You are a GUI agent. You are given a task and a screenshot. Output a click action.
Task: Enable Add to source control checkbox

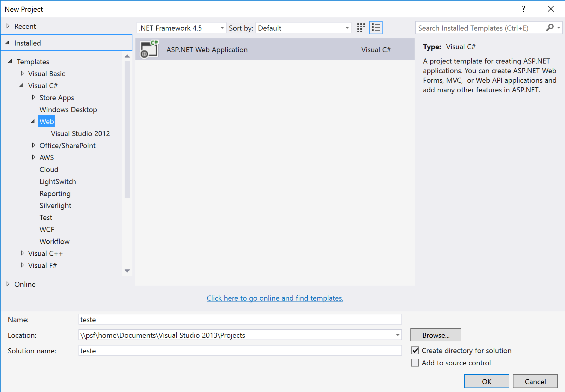pyautogui.click(x=415, y=363)
